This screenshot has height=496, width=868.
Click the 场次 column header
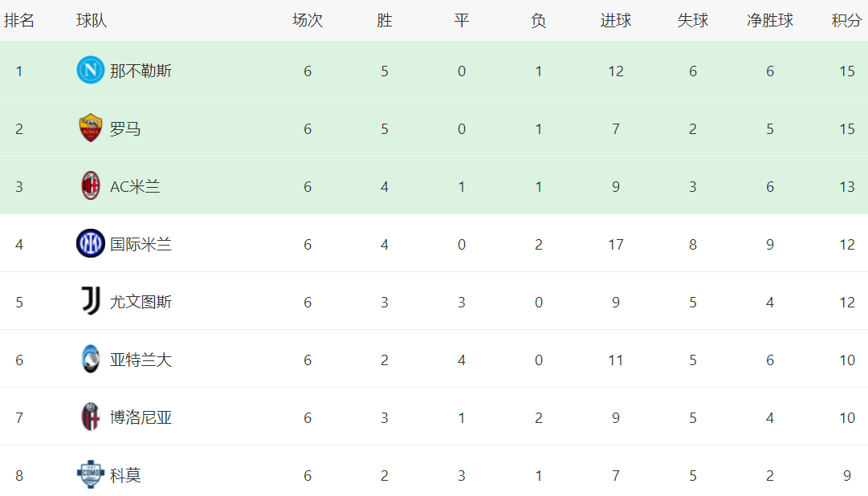(308, 21)
